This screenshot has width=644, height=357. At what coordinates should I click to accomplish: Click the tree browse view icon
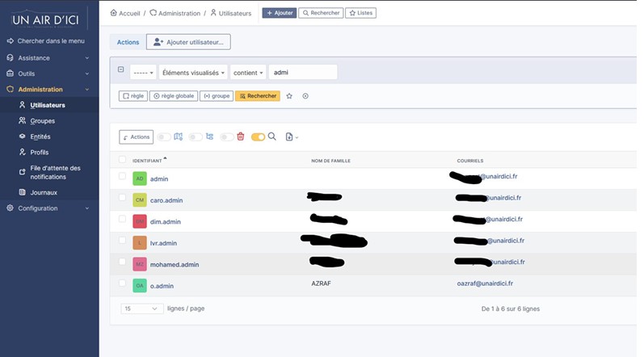point(209,136)
